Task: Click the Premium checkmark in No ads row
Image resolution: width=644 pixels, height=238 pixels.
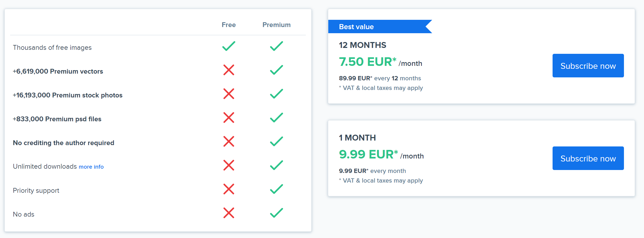Action: [x=276, y=213]
